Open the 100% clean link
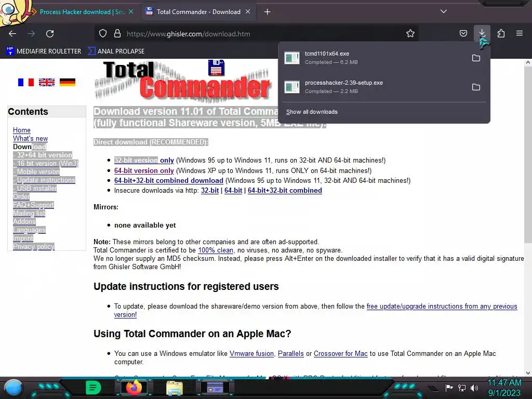The width and height of the screenshot is (532, 399). [x=216, y=250]
